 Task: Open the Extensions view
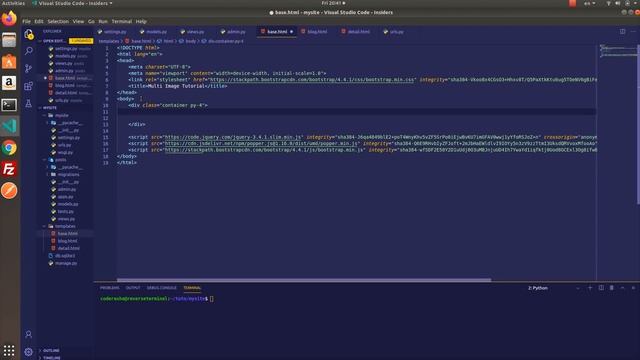29,86
